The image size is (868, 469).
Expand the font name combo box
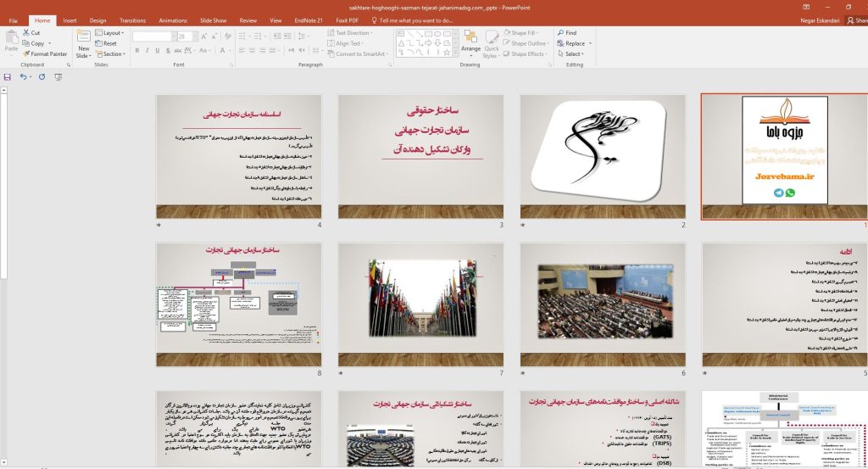click(x=172, y=36)
